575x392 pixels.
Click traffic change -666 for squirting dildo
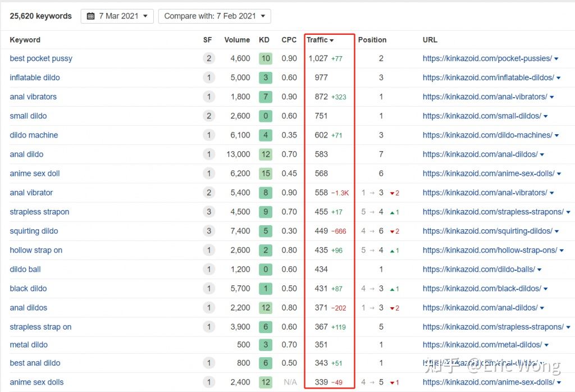339,231
